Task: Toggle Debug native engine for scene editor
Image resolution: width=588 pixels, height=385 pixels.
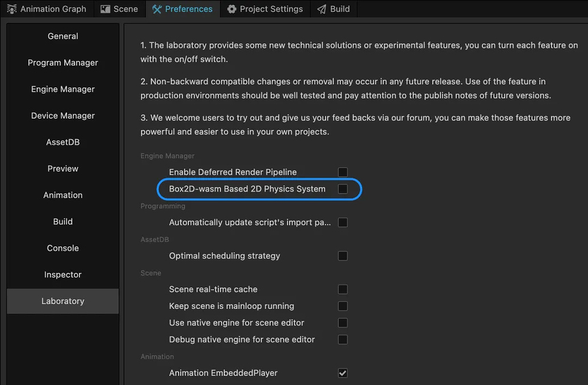Action: [343, 339]
